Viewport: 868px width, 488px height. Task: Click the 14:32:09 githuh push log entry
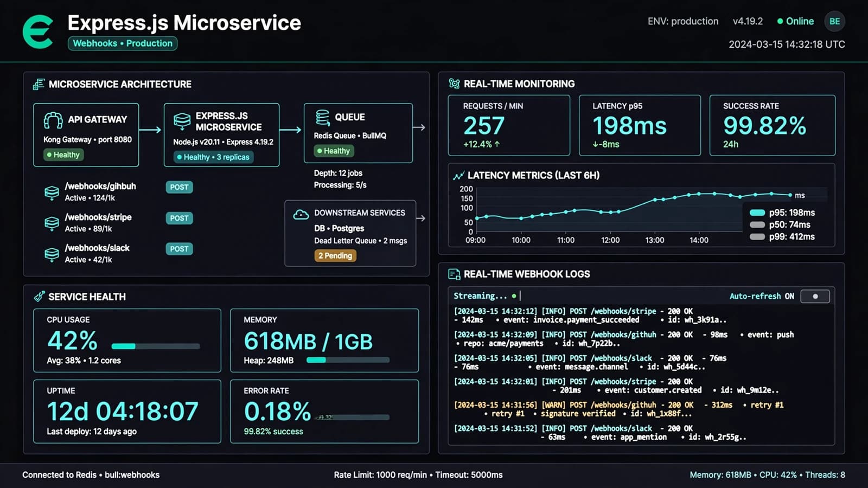(624, 339)
